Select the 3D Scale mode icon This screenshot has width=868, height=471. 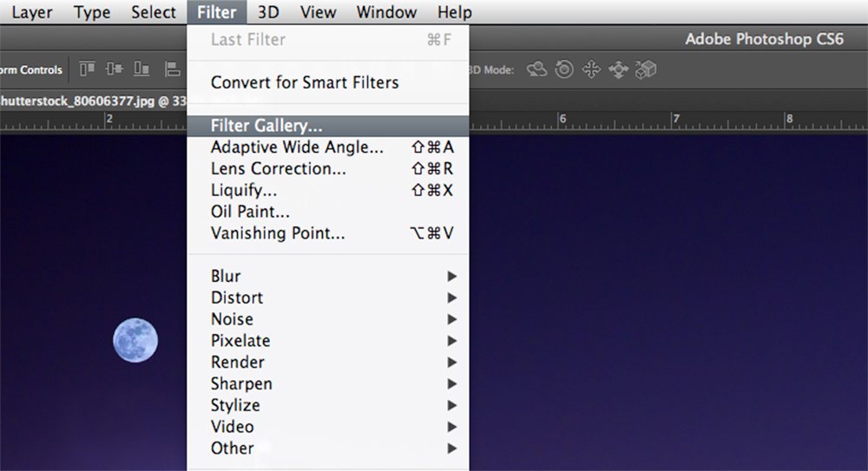(x=646, y=69)
